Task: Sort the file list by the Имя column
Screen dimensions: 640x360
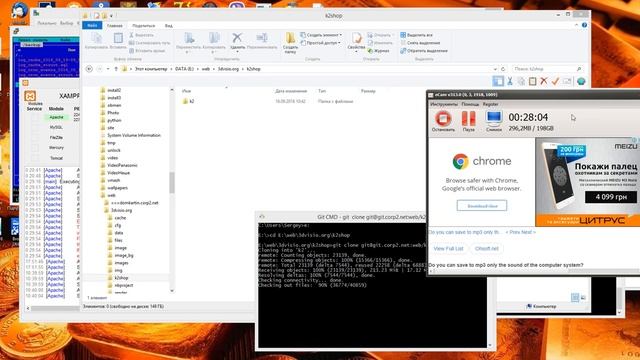Action: click(x=187, y=91)
